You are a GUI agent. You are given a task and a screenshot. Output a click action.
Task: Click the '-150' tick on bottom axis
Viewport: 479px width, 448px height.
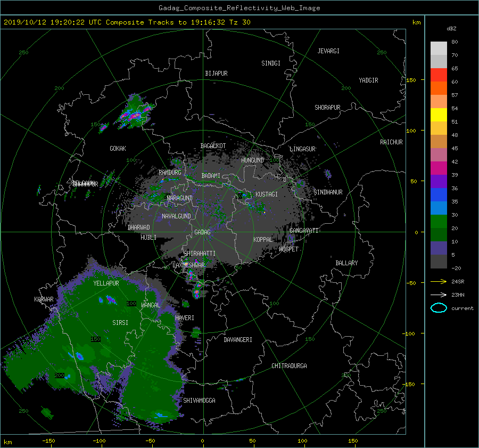tap(48, 441)
